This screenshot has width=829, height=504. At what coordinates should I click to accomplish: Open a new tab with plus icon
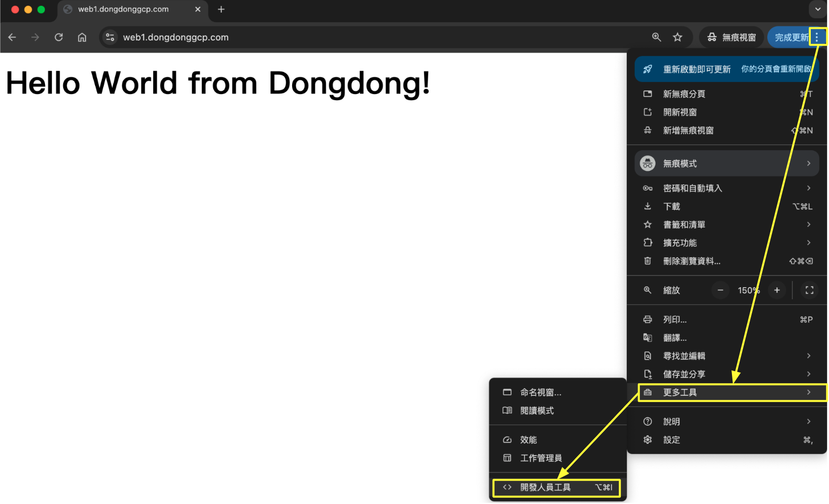pyautogui.click(x=221, y=10)
